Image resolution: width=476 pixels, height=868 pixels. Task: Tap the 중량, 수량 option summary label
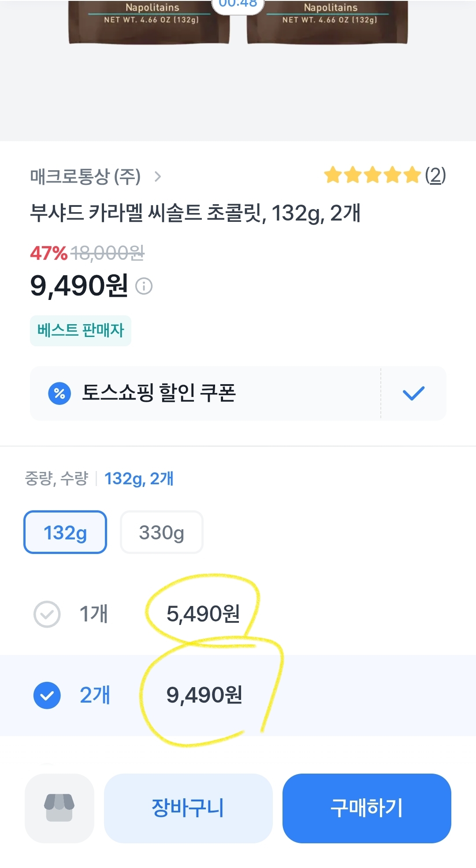tap(56, 479)
